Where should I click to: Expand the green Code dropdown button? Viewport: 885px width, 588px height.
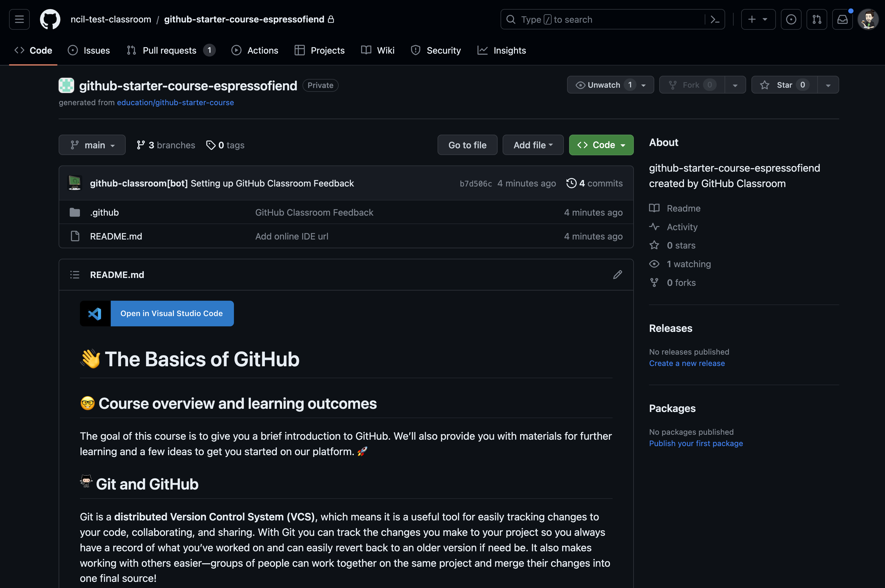pyautogui.click(x=601, y=145)
